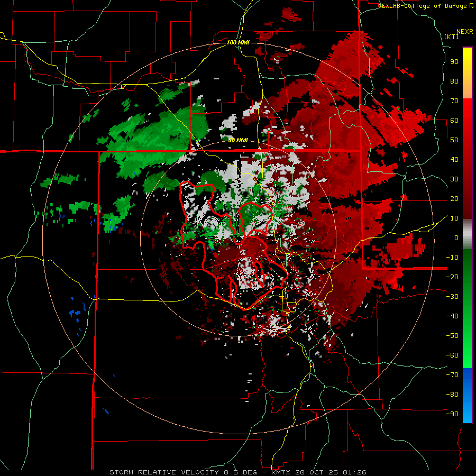476x476 pixels.
Task: Click the -40 value on velocity scale
Action: (x=452, y=316)
